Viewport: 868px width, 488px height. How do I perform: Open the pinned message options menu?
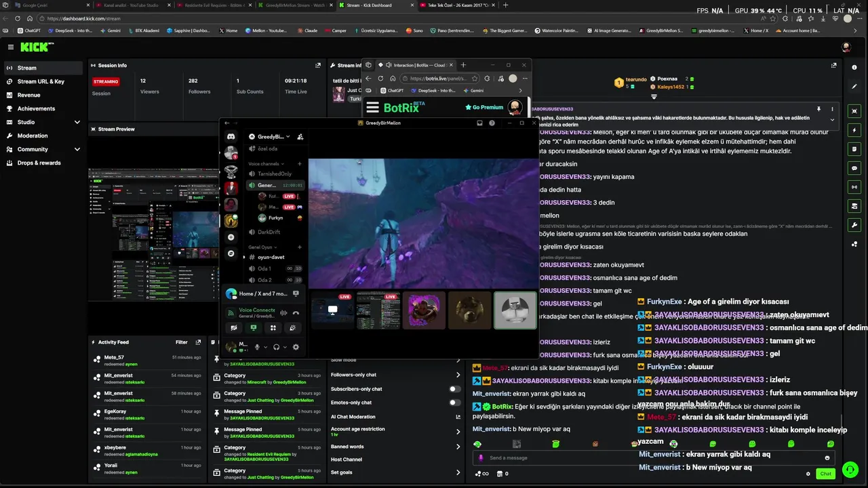coord(832,109)
